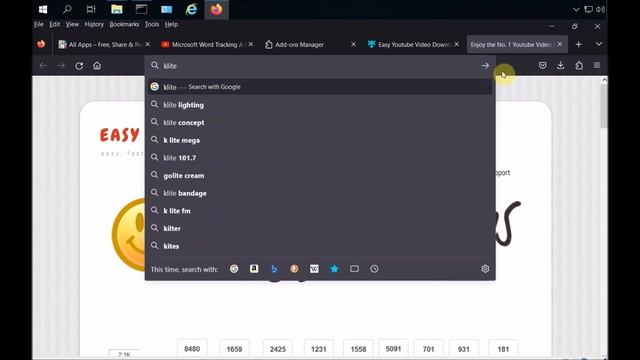This screenshot has width=640, height=360.
Task: Select the 'klite bandage' suggestion
Action: pyautogui.click(x=320, y=193)
